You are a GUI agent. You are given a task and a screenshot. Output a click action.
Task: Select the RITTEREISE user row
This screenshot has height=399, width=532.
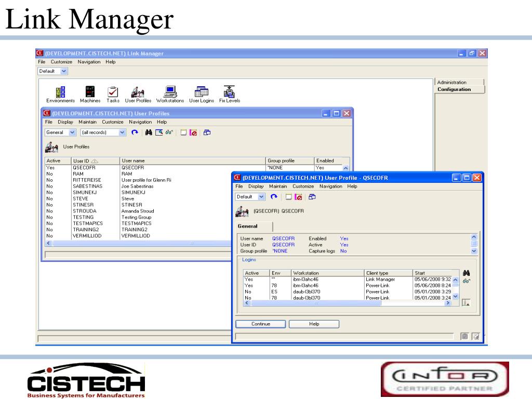click(x=138, y=180)
